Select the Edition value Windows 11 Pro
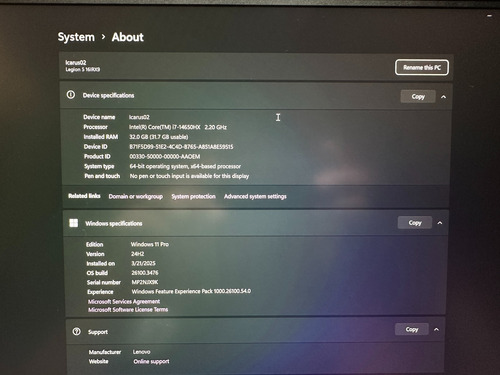Viewport: 500px width, 375px height. (150, 244)
